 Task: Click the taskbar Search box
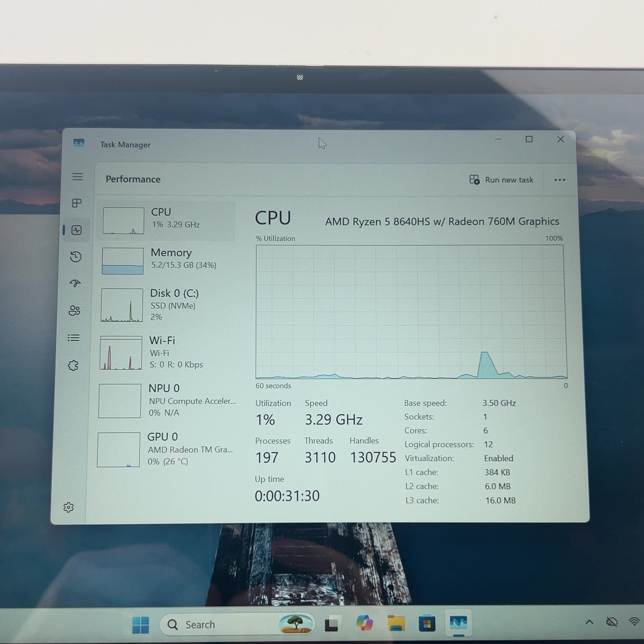(237, 624)
